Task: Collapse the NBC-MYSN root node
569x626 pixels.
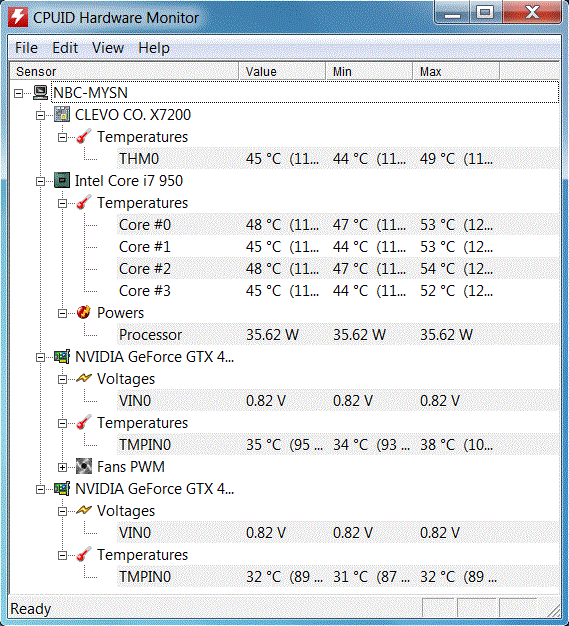Action: [18, 93]
